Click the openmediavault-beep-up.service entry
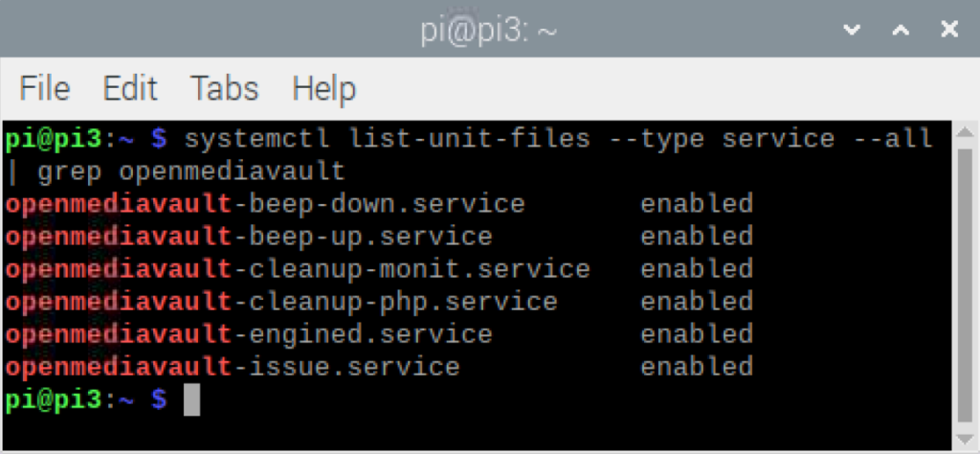 pos(249,237)
